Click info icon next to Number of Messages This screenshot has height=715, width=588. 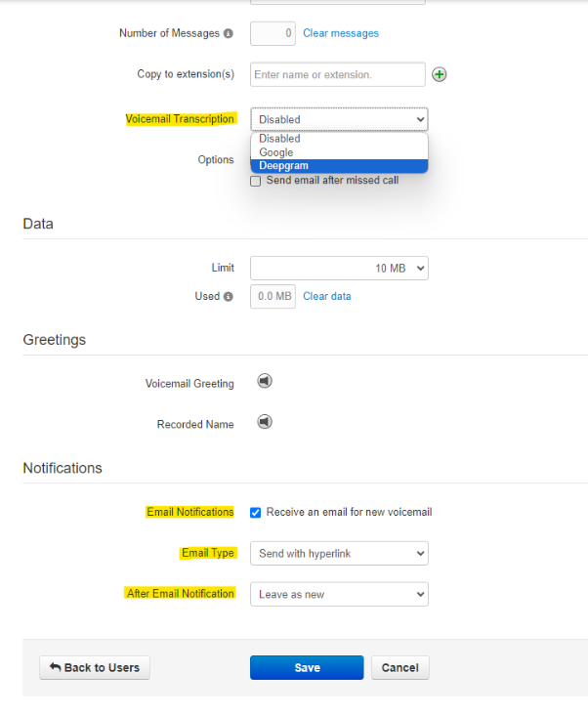(229, 33)
